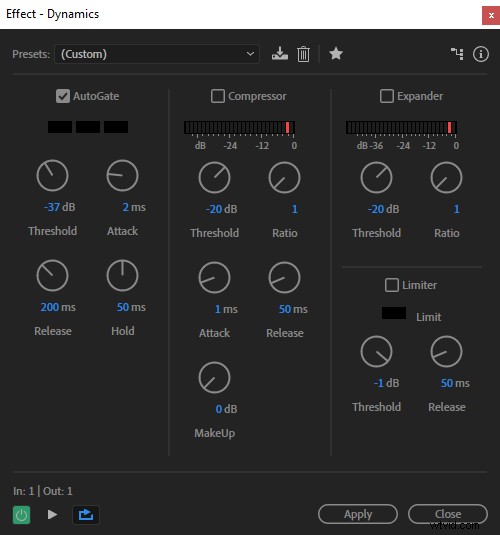Toggle favorite star for this effect
The height and width of the screenshot is (535, 500).
(336, 54)
